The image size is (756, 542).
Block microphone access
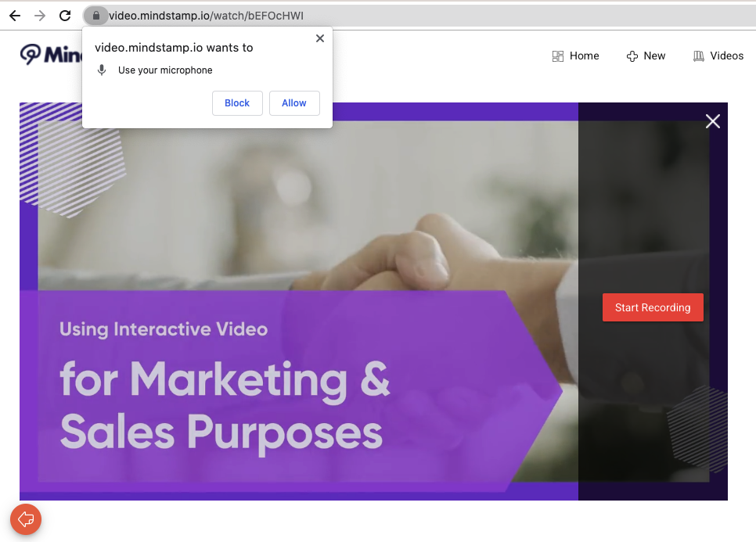coord(237,103)
